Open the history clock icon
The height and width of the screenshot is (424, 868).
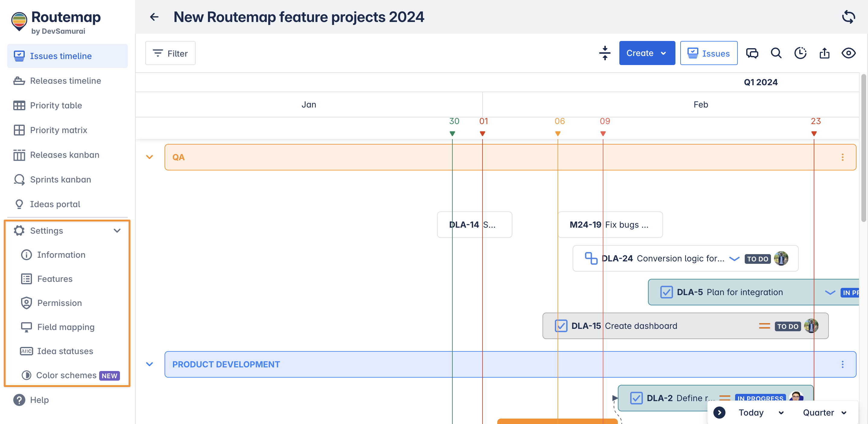(x=800, y=53)
